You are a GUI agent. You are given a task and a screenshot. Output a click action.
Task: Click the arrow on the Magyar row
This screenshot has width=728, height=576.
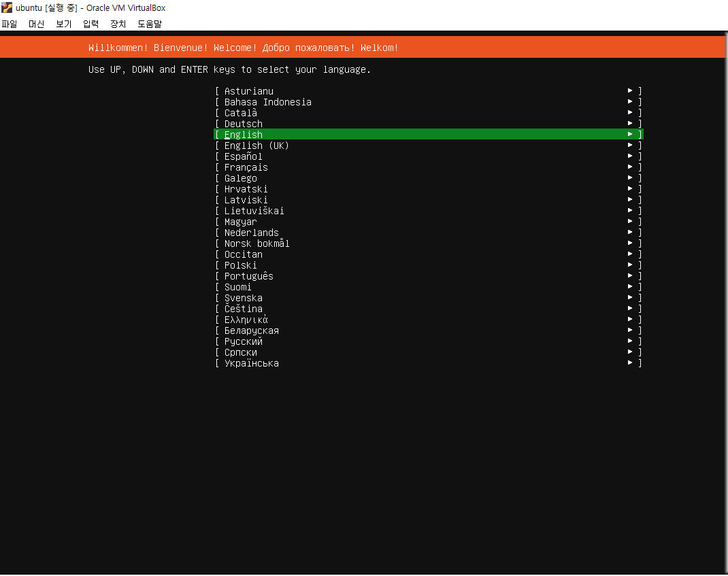(630, 221)
